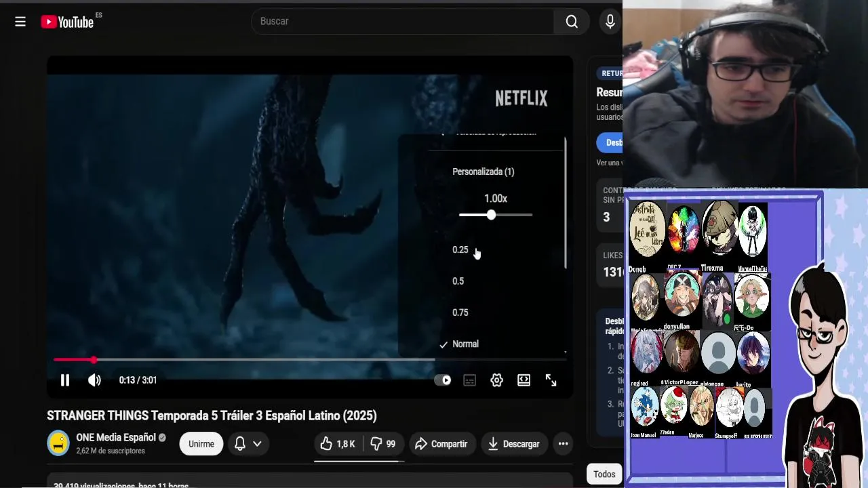Click the video title STRANGER THINGS Temporada 5

coord(212,415)
